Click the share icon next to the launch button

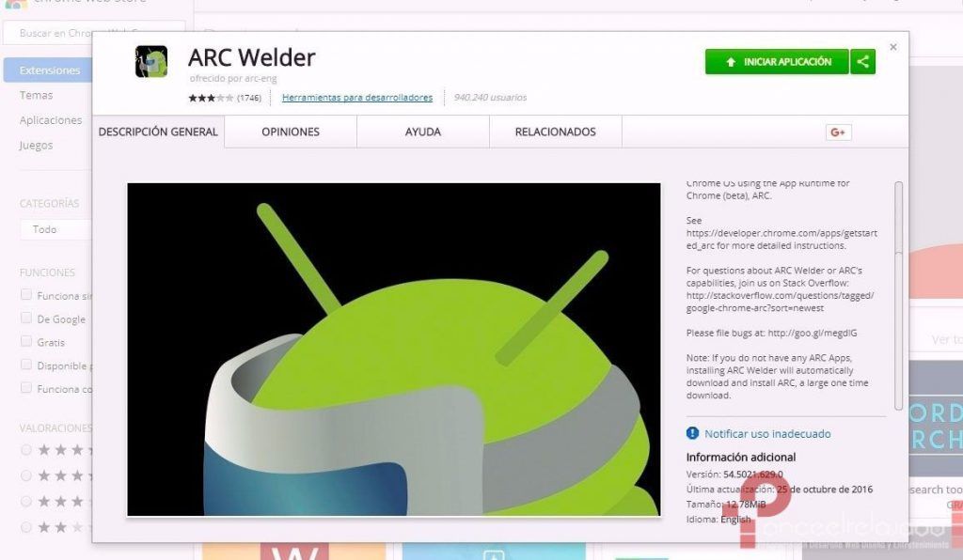pos(862,61)
